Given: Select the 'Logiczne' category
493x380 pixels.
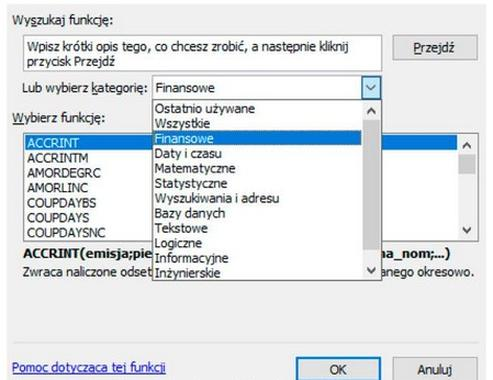Looking at the screenshot, I should tap(257, 243).
